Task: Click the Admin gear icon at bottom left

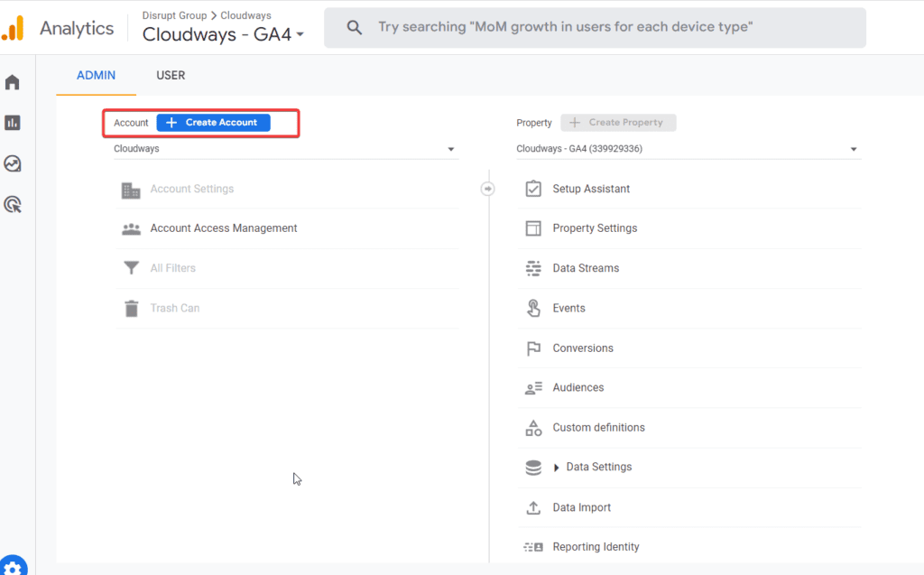Action: (x=13, y=569)
